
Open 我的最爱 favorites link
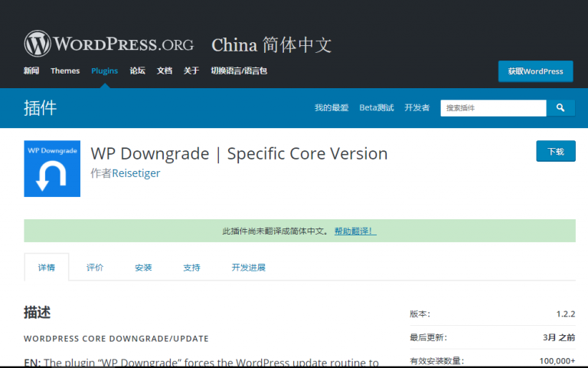click(332, 108)
